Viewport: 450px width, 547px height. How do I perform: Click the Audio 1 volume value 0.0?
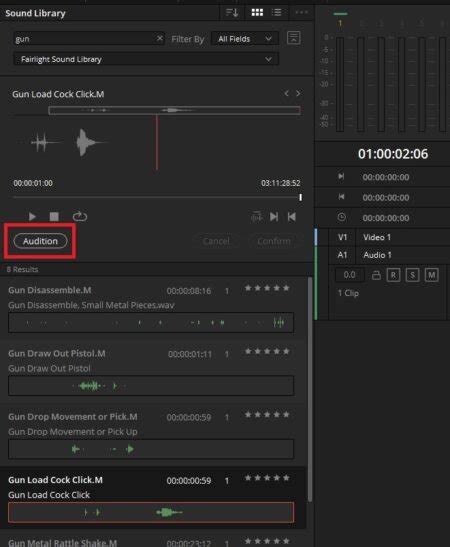coord(350,275)
